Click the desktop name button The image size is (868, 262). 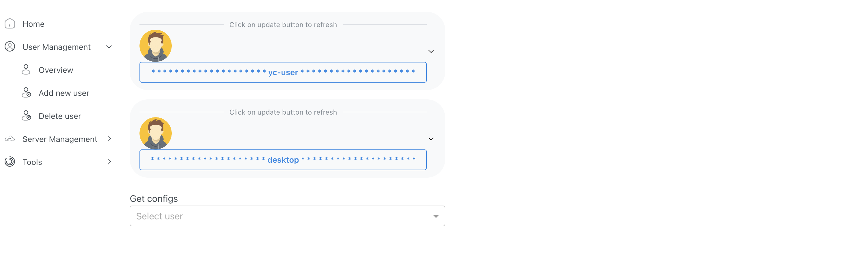pos(283,160)
